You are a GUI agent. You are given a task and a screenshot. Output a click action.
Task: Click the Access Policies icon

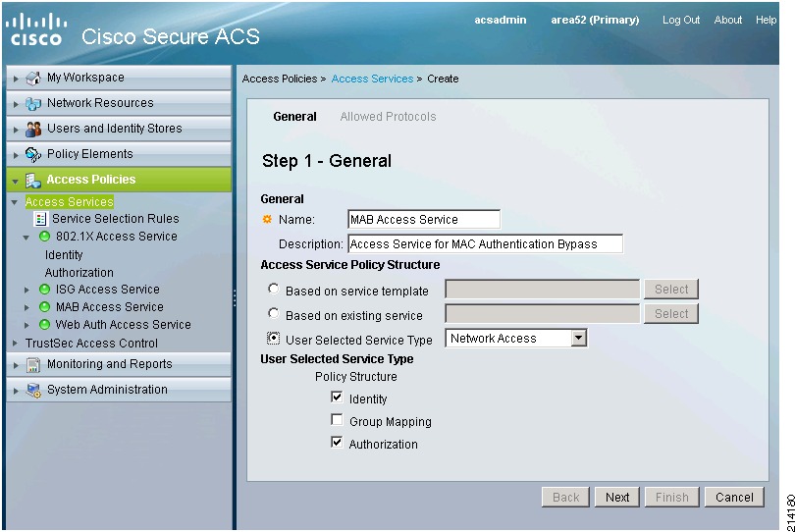pyautogui.click(x=33, y=180)
